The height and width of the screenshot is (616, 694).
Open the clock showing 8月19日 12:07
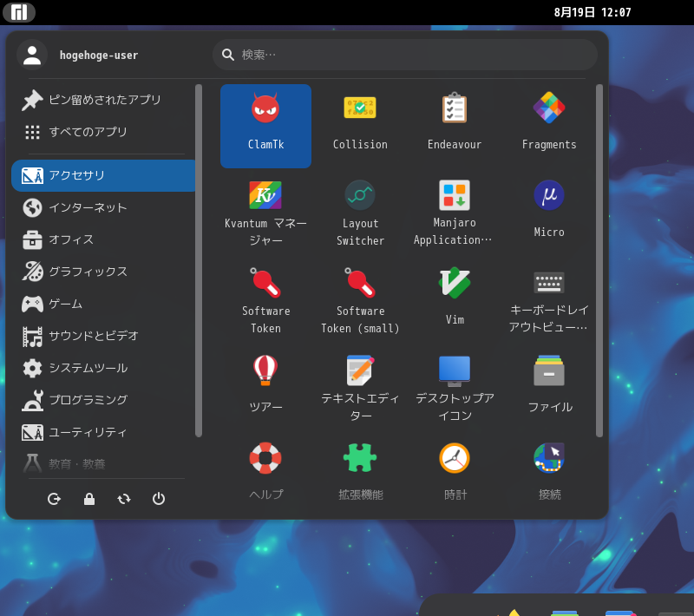(x=593, y=12)
